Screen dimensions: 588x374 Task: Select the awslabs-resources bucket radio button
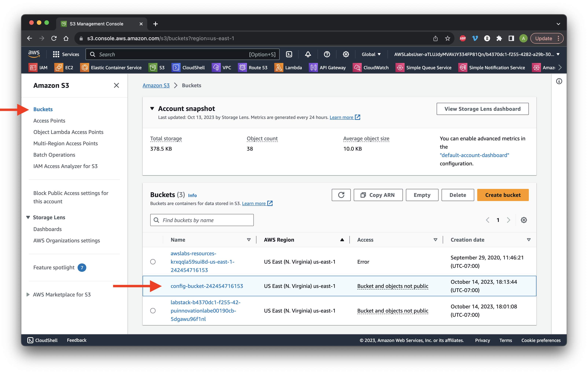pos(153,262)
